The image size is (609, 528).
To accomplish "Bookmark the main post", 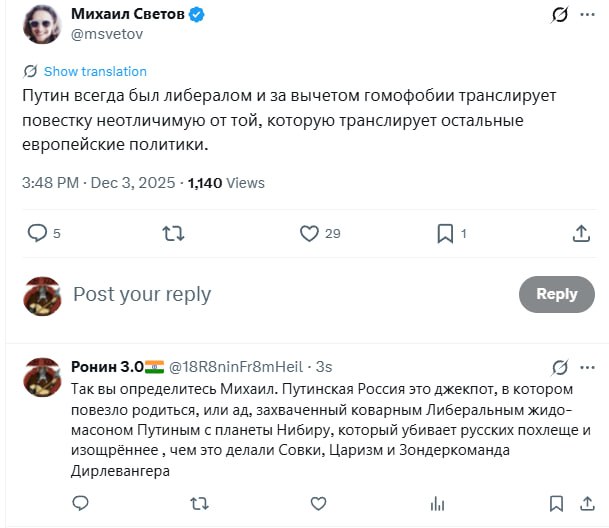I will [x=445, y=233].
